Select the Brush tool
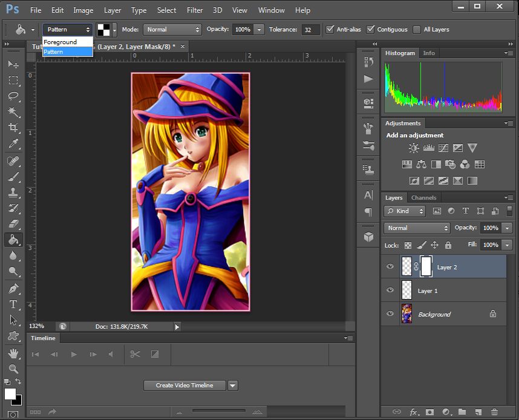The height and width of the screenshot is (420, 519). 13,177
